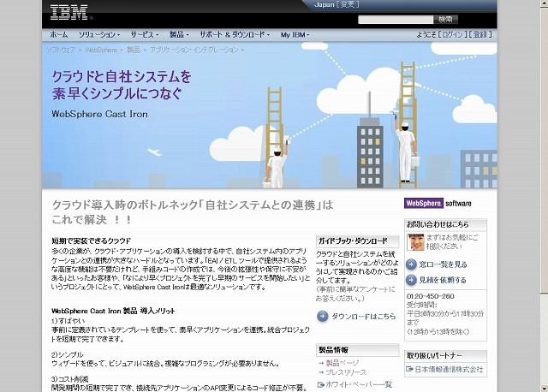Click 変更 link next to Japan

pyautogui.click(x=351, y=4)
